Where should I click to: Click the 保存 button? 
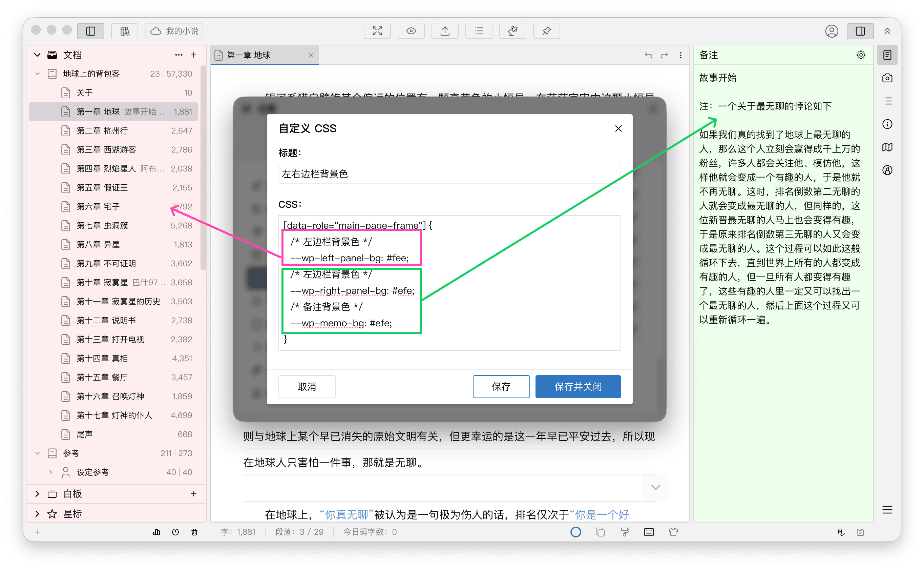(501, 386)
